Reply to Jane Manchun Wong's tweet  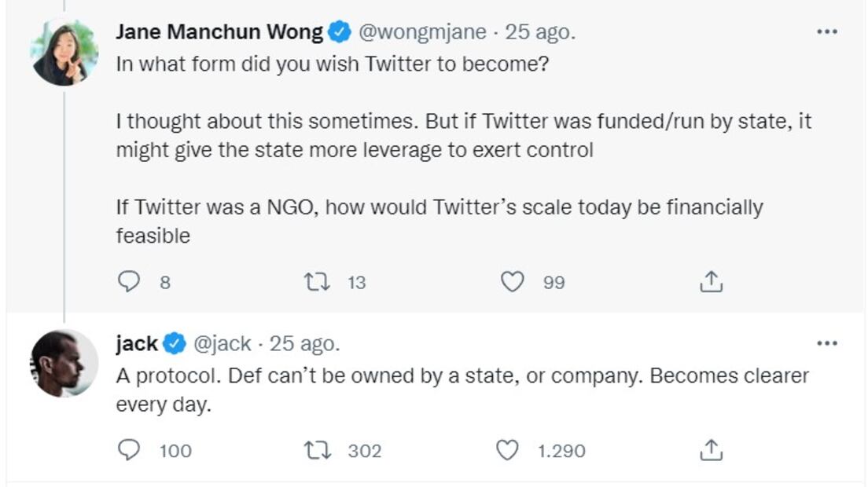pos(129,282)
